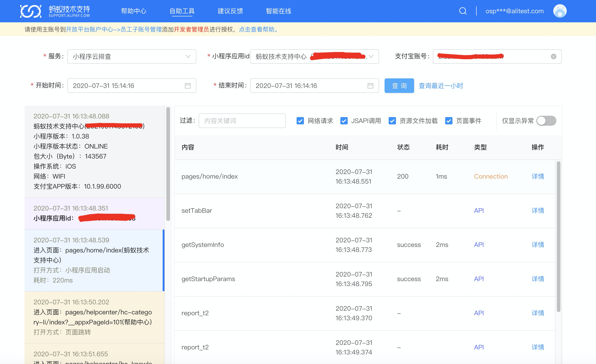Click API type in setTabBar row
Image resolution: width=596 pixels, height=364 pixels.
(479, 210)
